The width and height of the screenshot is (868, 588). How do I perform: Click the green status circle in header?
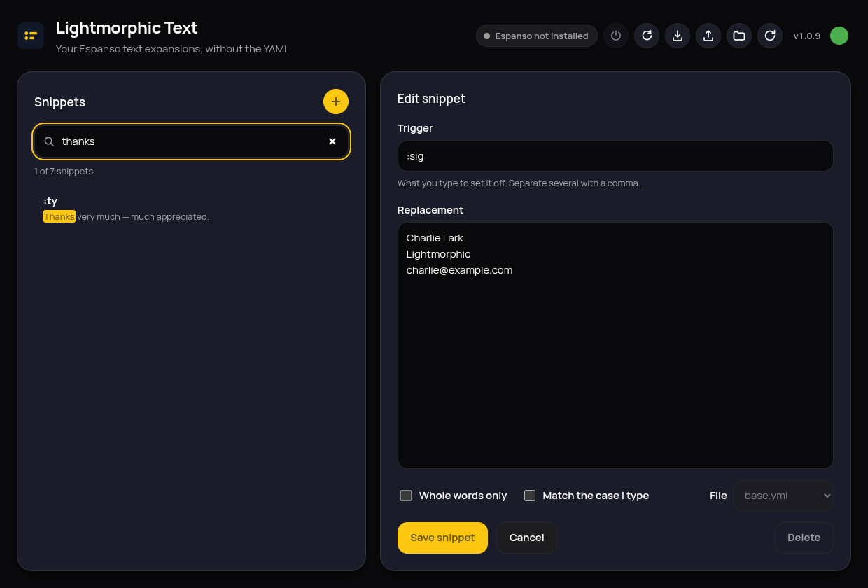(839, 36)
